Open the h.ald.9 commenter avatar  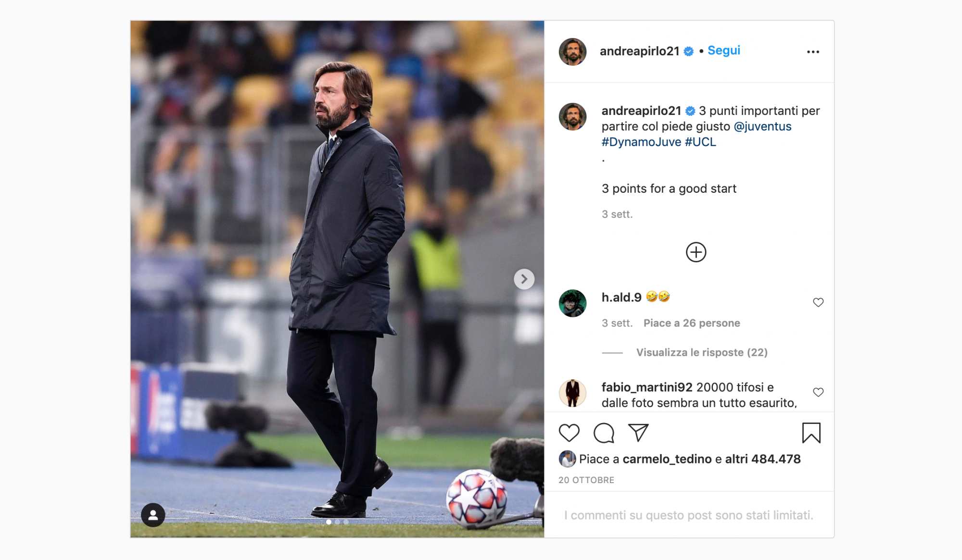click(x=572, y=303)
